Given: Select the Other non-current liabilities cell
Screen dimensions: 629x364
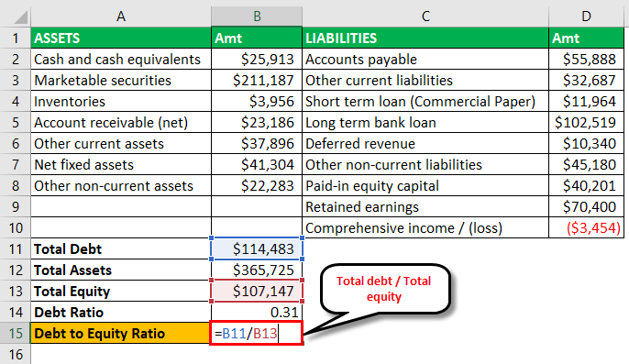Looking at the screenshot, I should tap(425, 164).
